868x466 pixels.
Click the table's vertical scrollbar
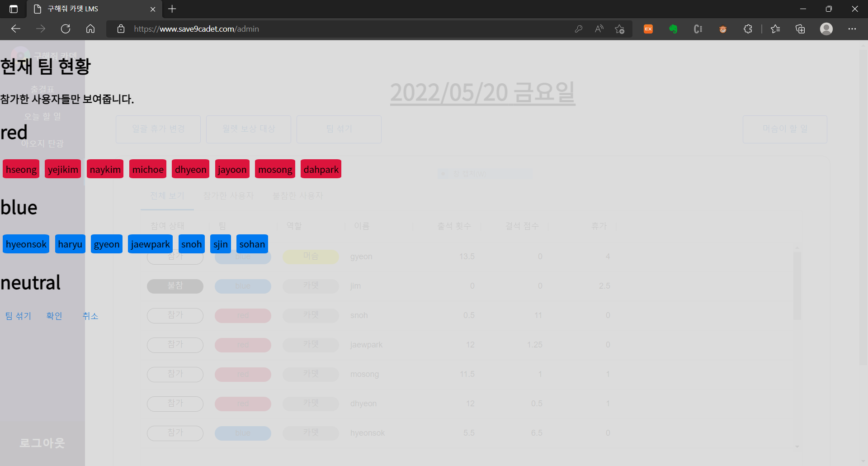(797, 285)
